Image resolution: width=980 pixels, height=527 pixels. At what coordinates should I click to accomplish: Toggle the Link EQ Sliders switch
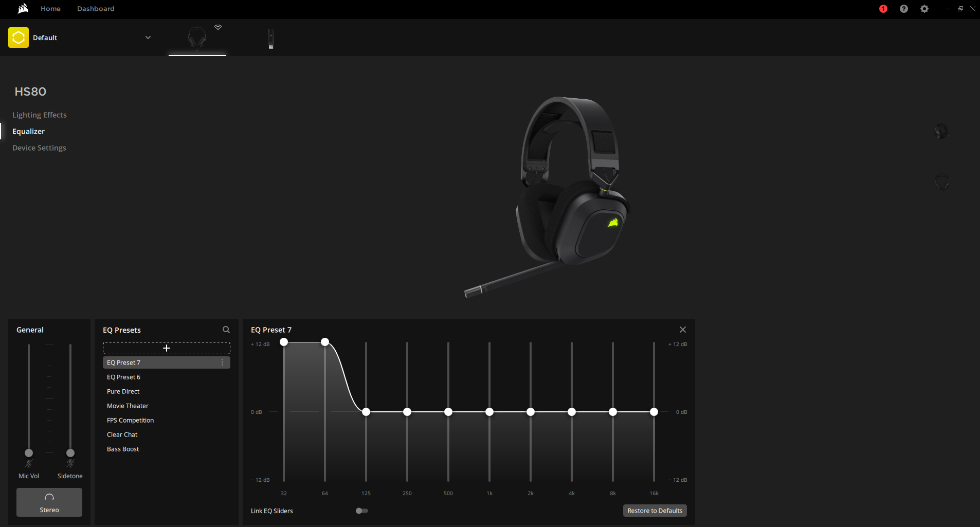(361, 511)
